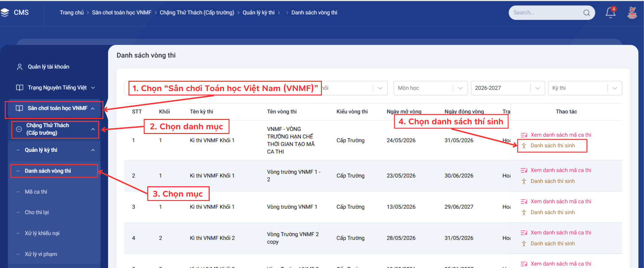644x268 pixels.
Task: Open Mã ca thi in sidebar
Action: [x=36, y=192]
